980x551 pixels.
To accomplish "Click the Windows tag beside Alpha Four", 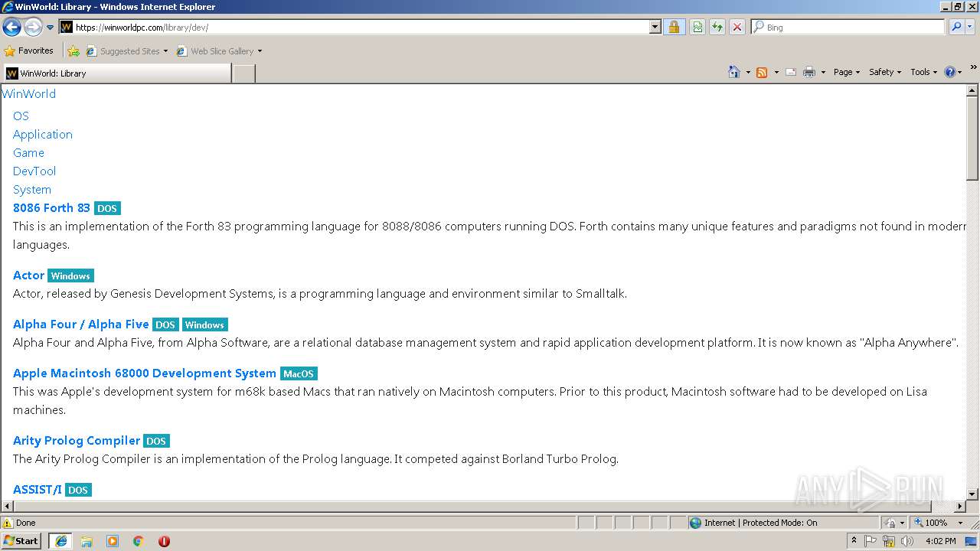I will click(204, 324).
